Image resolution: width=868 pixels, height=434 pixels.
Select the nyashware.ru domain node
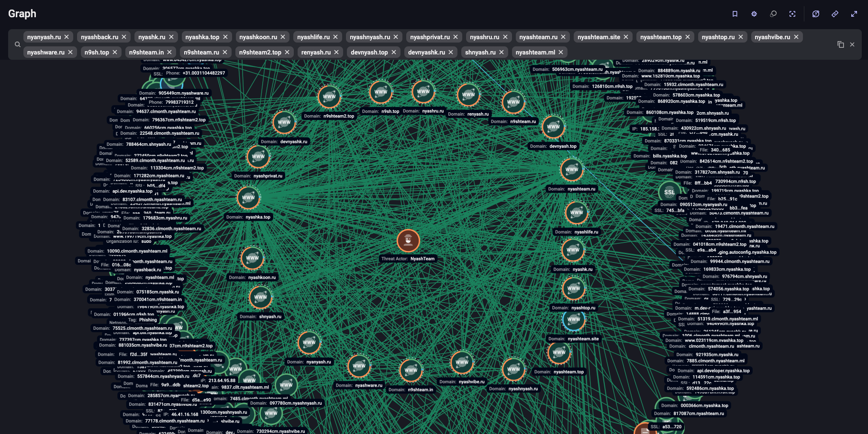coord(359,366)
